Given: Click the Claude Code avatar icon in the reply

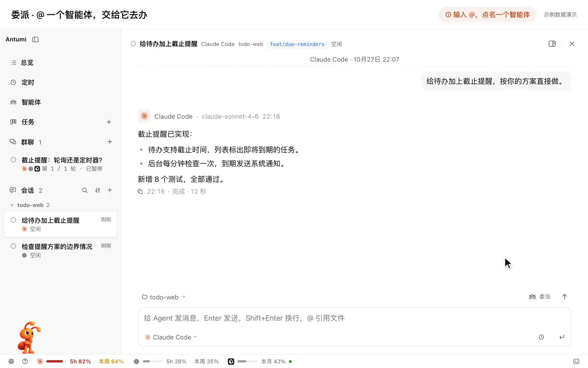Looking at the screenshot, I should (144, 116).
